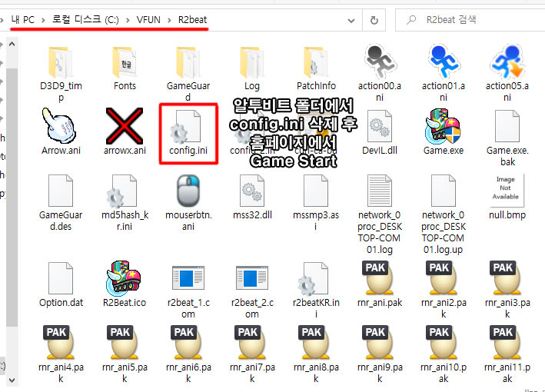Select the r2beatKR.ini file

(x=316, y=291)
